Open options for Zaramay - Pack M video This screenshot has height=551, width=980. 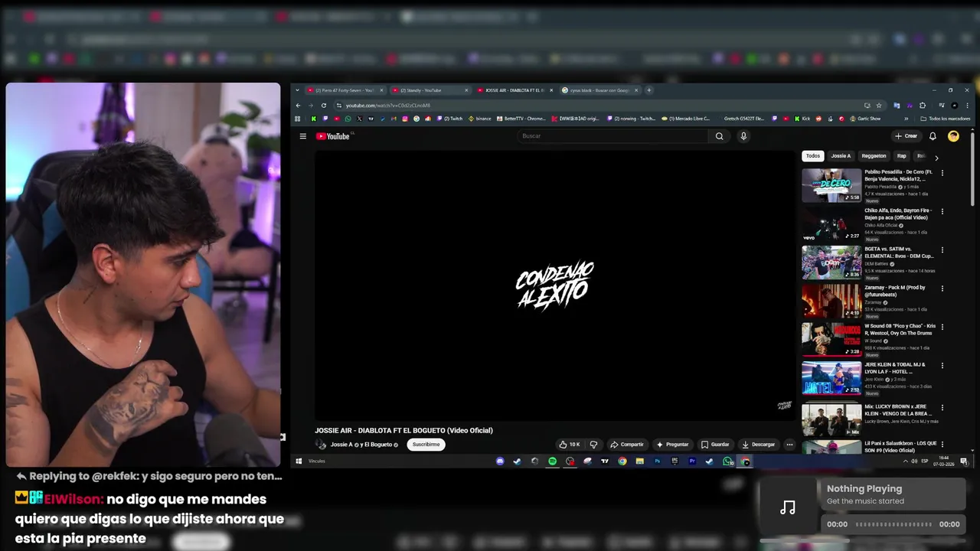click(942, 289)
